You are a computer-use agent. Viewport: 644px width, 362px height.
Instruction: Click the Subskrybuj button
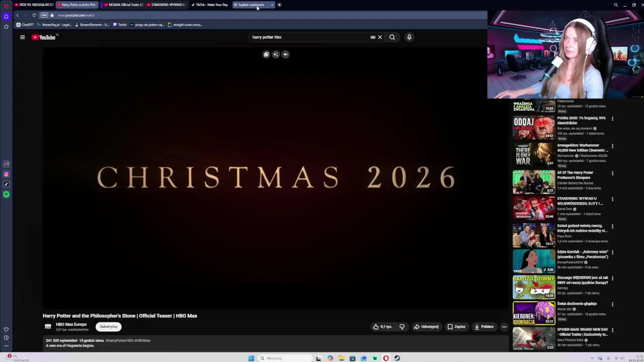[108, 327]
